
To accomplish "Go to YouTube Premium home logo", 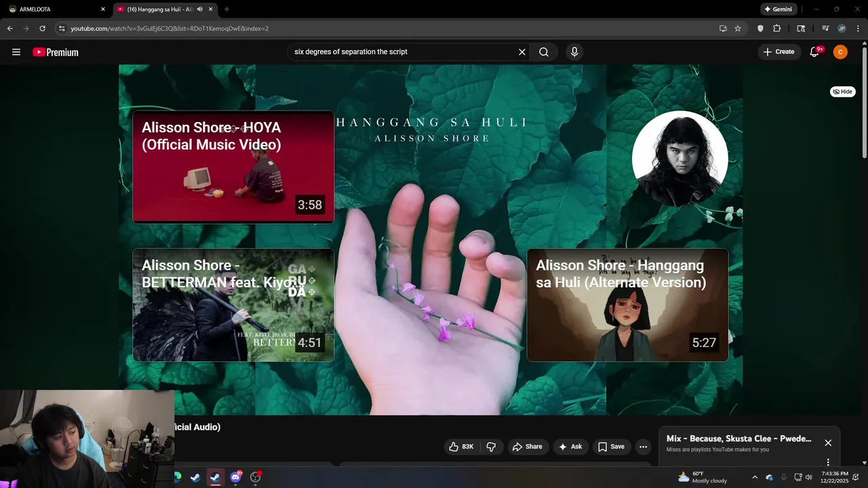I will (56, 52).
